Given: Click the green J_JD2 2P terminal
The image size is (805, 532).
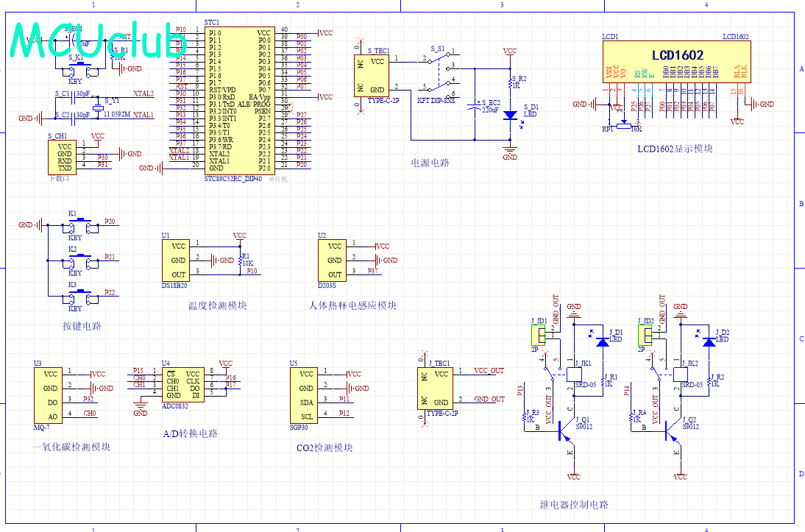Looking at the screenshot, I should pyautogui.click(x=645, y=336).
